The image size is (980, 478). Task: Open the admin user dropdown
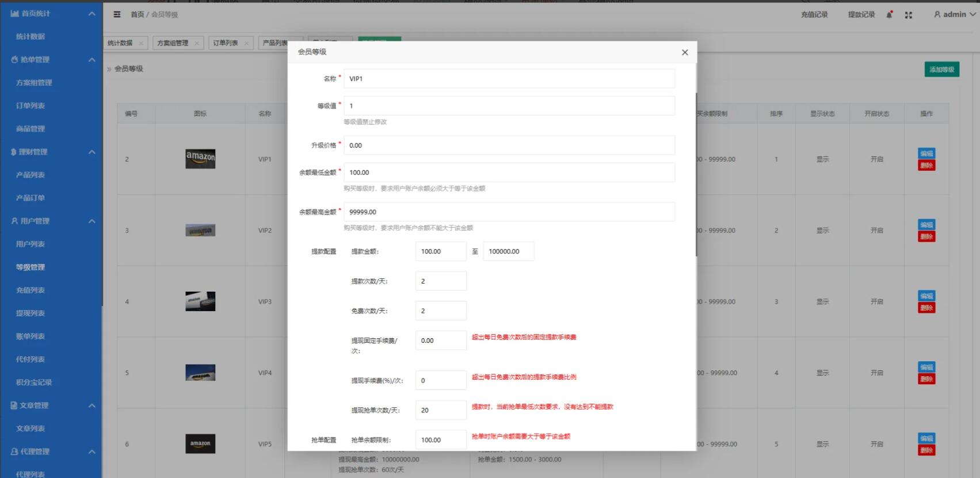click(954, 14)
